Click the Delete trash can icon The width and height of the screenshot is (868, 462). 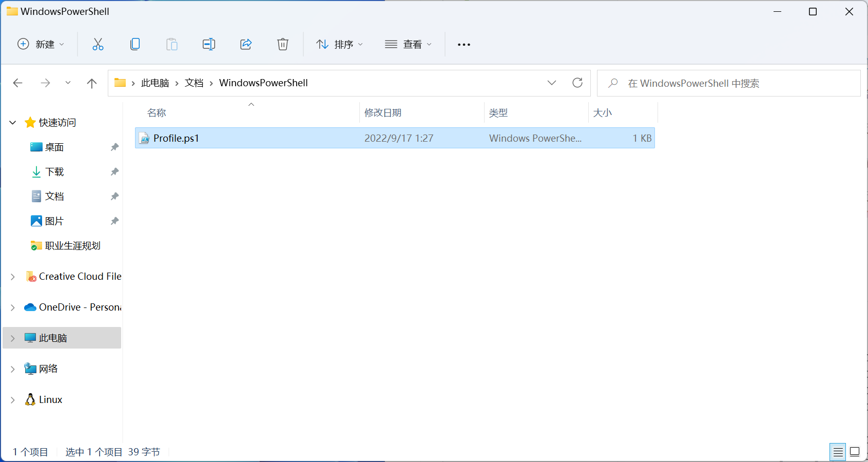283,44
